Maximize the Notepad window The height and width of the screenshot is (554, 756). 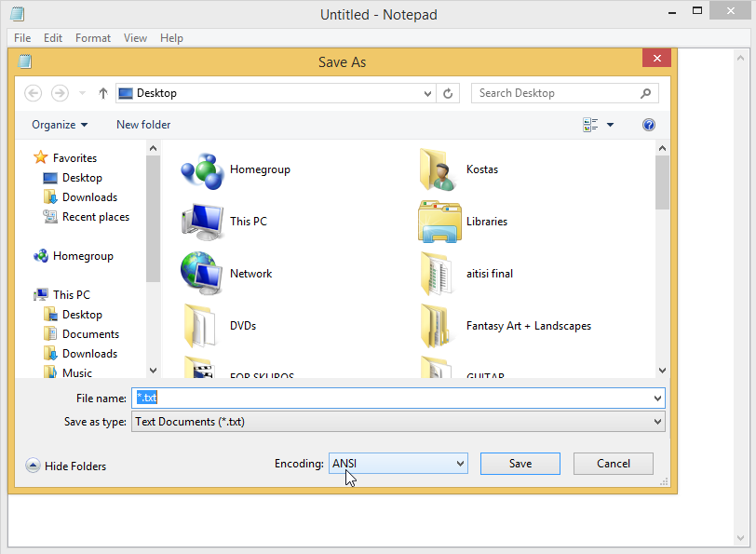point(697,10)
